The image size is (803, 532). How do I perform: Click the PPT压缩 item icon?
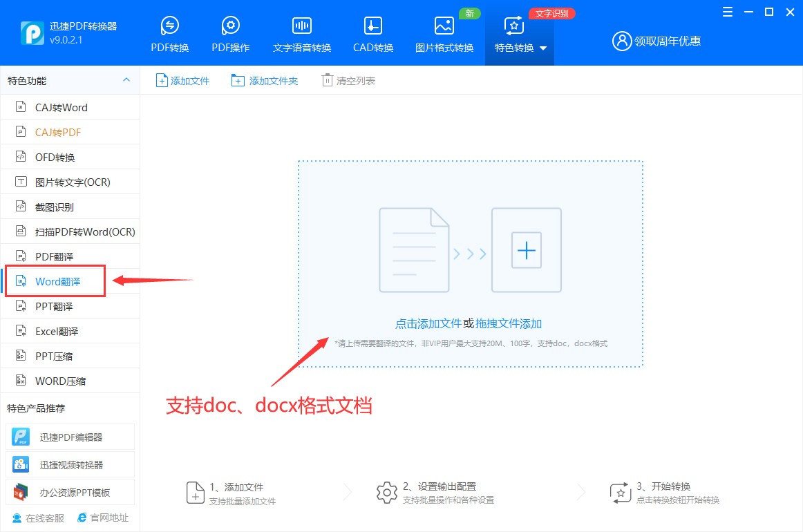point(21,355)
